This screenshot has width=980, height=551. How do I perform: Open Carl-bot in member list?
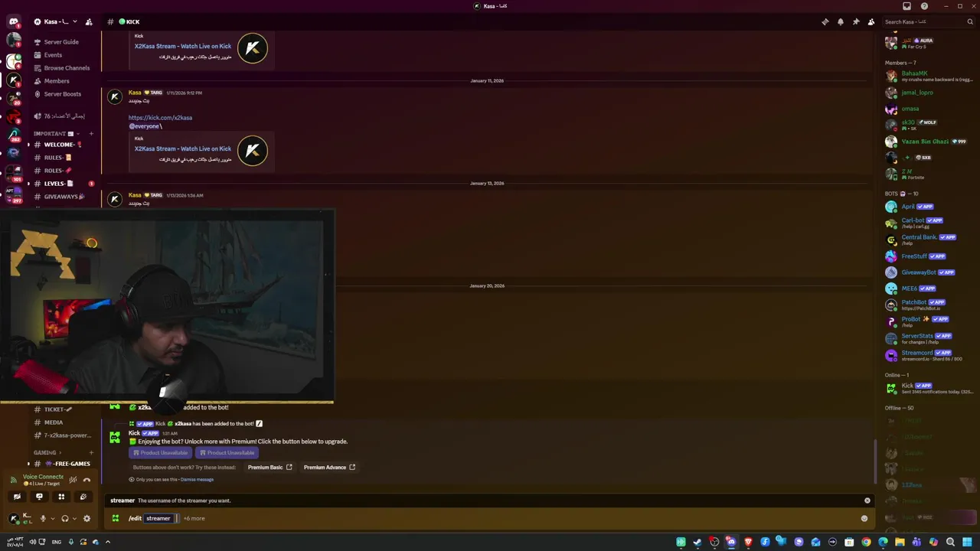[929, 223]
